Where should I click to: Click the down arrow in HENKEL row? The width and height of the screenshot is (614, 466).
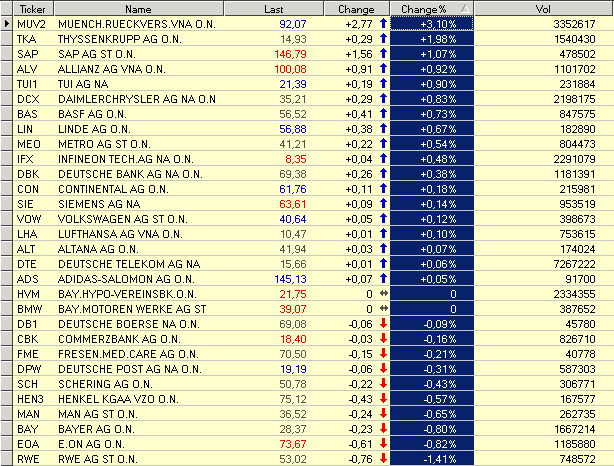pyautogui.click(x=383, y=399)
